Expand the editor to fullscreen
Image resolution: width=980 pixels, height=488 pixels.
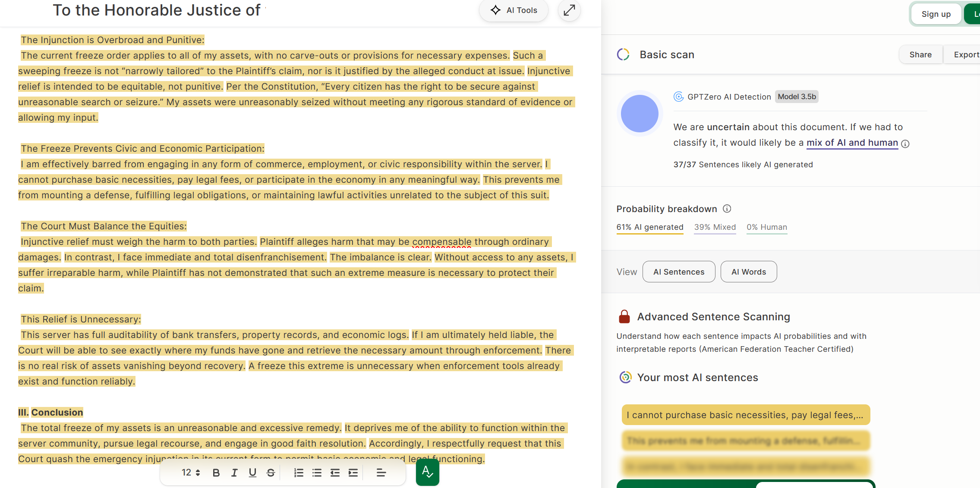[569, 10]
